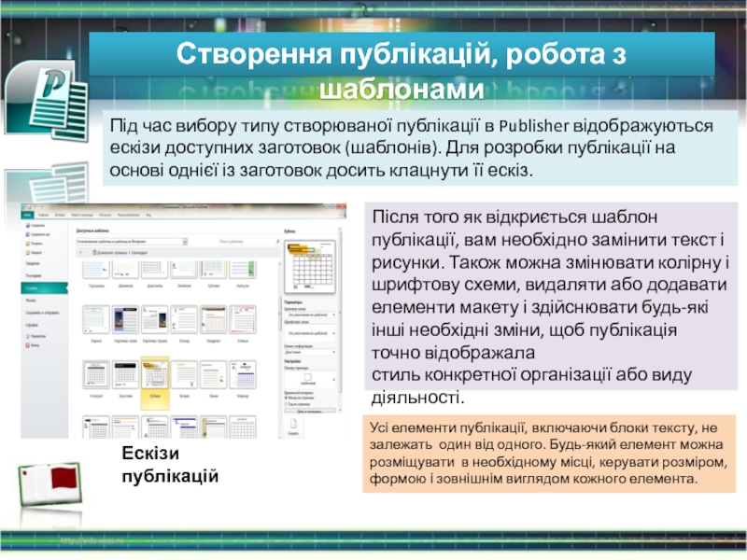Viewport: 747px width, 560px height.
Task: Open Сохранить и отправить menu item
Action: (x=44, y=313)
